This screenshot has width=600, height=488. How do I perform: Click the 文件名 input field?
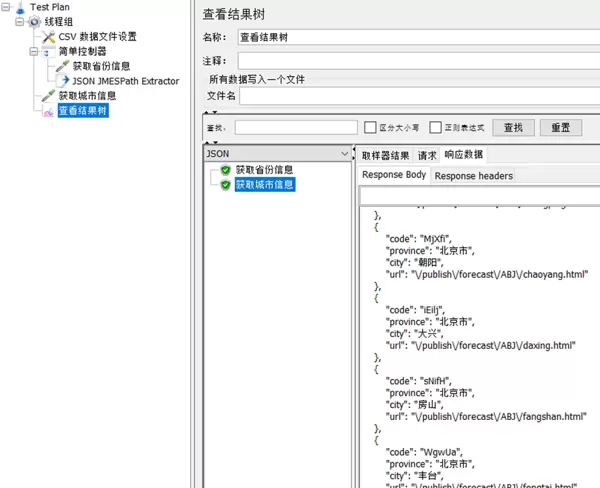click(418, 96)
